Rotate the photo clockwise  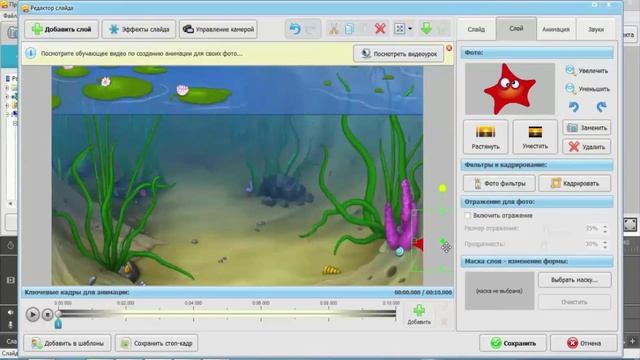point(601,107)
